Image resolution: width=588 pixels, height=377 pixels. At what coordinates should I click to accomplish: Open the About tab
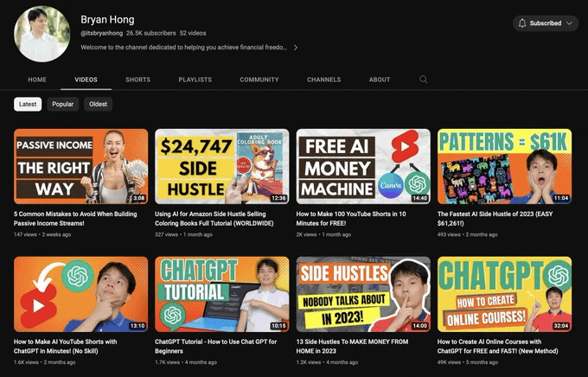[x=380, y=80]
